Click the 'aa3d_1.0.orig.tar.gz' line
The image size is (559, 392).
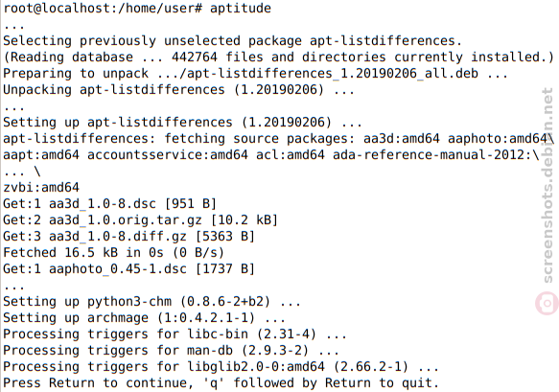click(x=140, y=219)
